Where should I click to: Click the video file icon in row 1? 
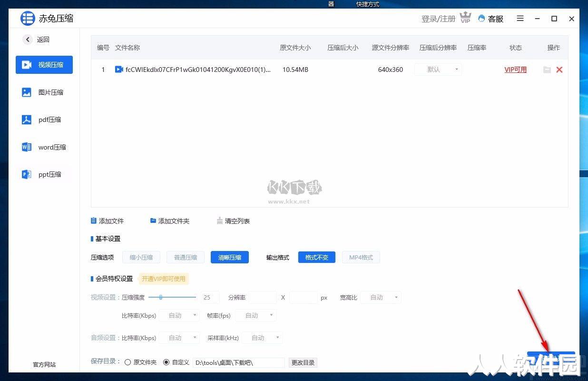pos(119,70)
